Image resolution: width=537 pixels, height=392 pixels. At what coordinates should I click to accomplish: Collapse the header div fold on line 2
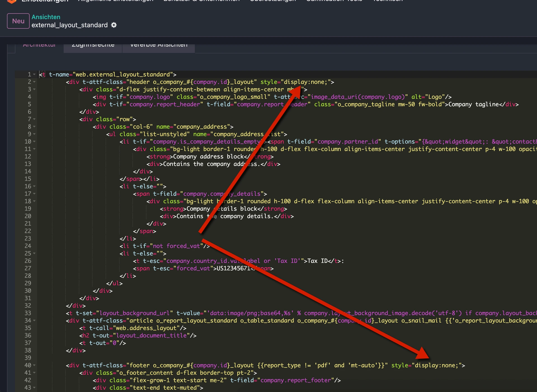tap(34, 82)
